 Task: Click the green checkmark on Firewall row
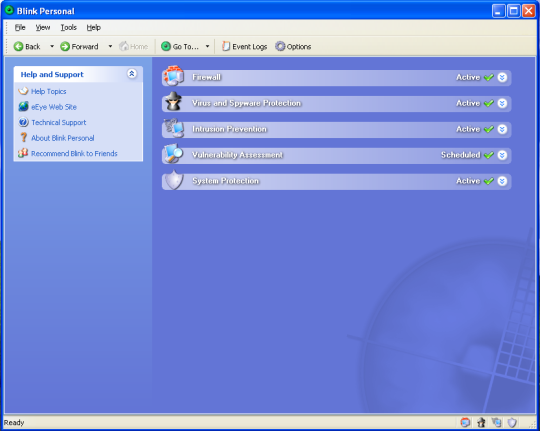point(488,77)
